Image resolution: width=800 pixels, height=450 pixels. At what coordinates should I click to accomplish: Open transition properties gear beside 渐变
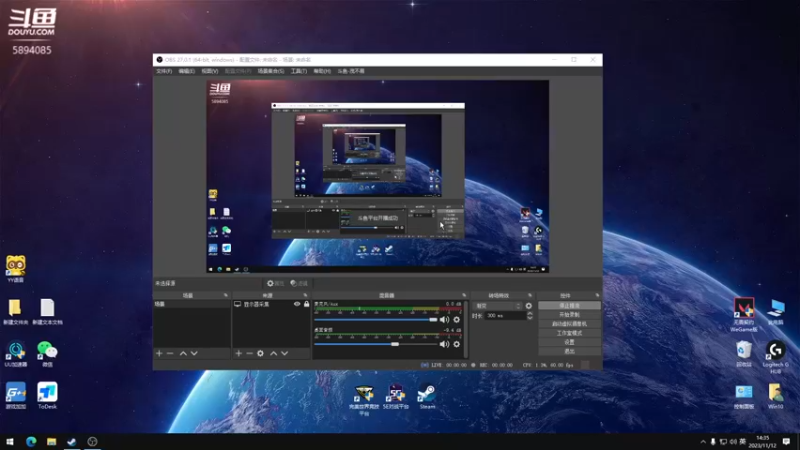[529, 306]
